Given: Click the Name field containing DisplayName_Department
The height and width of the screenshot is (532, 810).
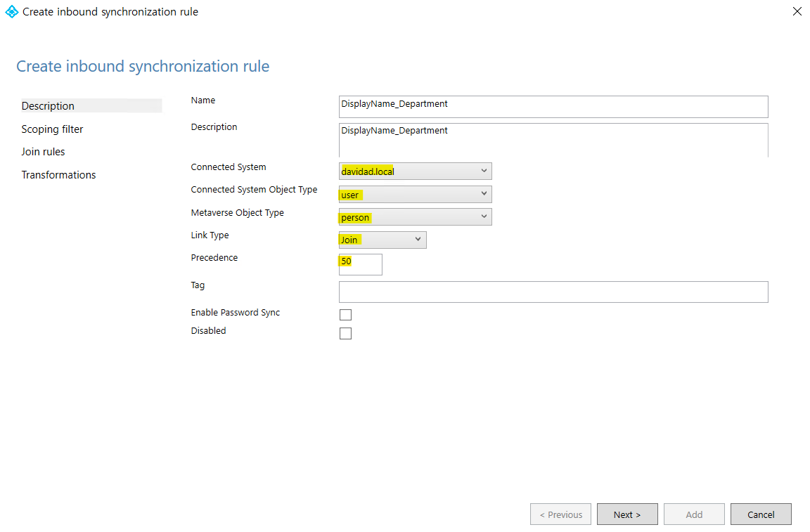Looking at the screenshot, I should [553, 106].
